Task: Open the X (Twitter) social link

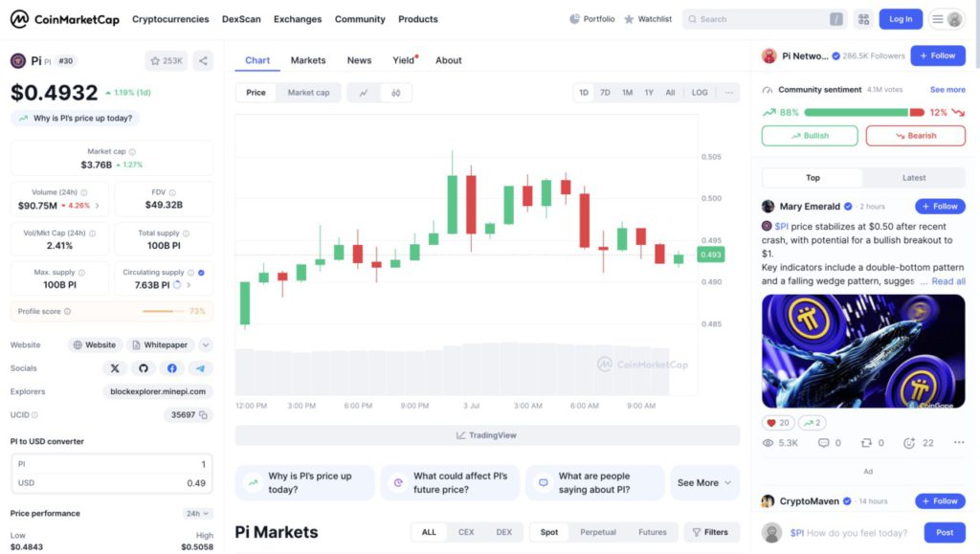Action: click(115, 368)
